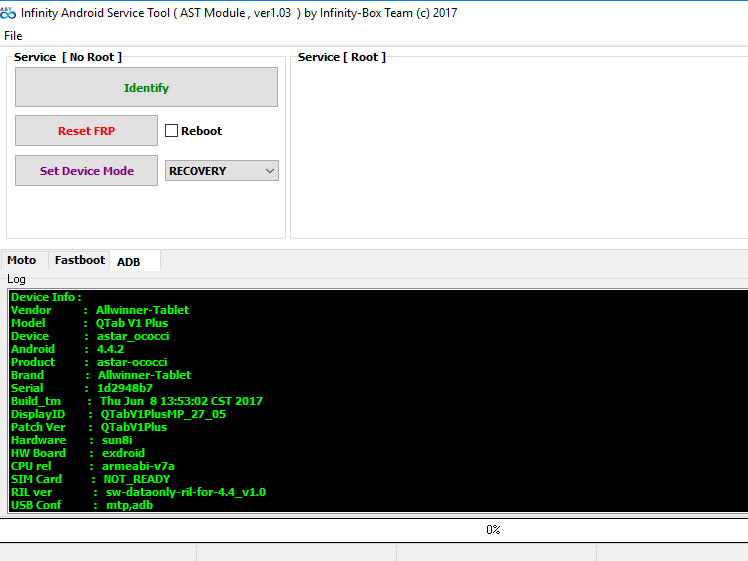Click the Brand 'Allwinner-Tablet' log value
Image resolution: width=748 pixels, height=561 pixels.
[144, 375]
